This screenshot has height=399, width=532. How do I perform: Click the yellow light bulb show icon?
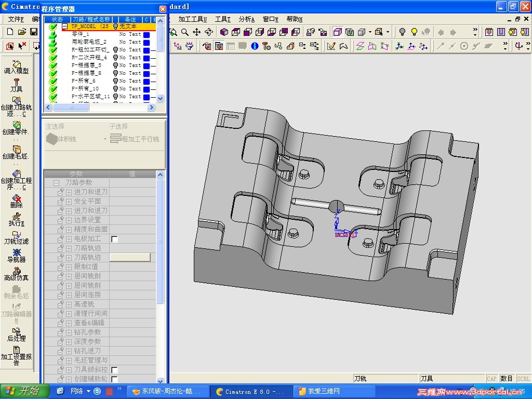point(414,32)
